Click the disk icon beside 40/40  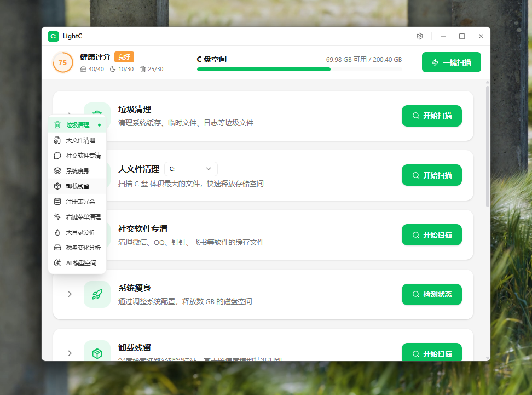pyautogui.click(x=83, y=69)
